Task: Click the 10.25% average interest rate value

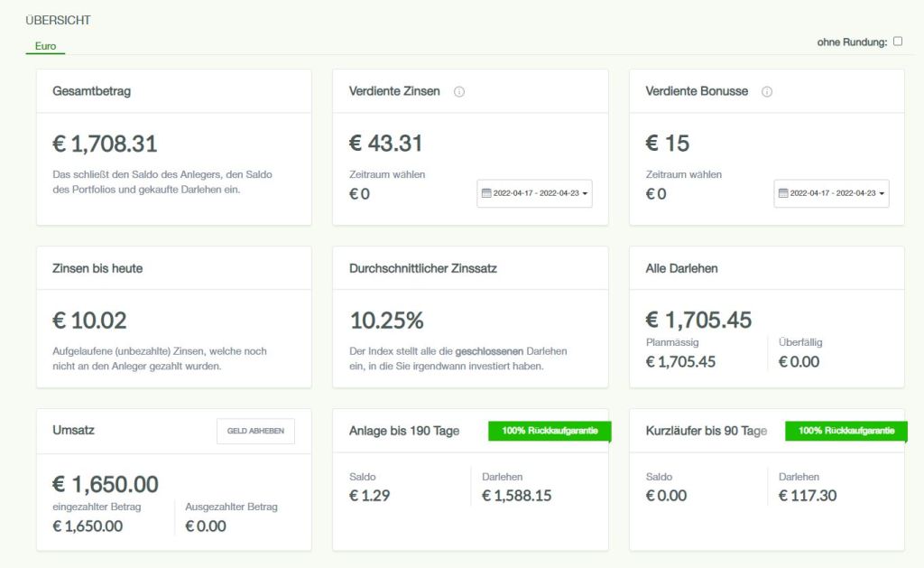Action: pyautogui.click(x=386, y=321)
